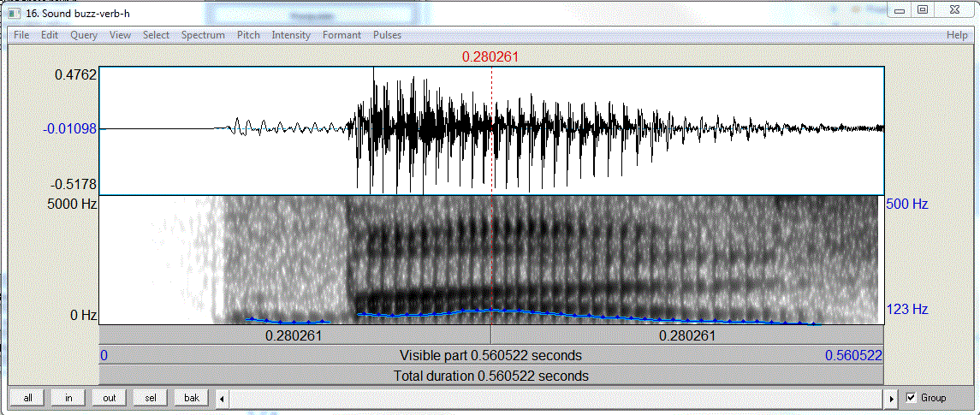Play the Visible part 0.560522 seconds bar
Viewport: 980px width, 415px height.
click(x=490, y=356)
